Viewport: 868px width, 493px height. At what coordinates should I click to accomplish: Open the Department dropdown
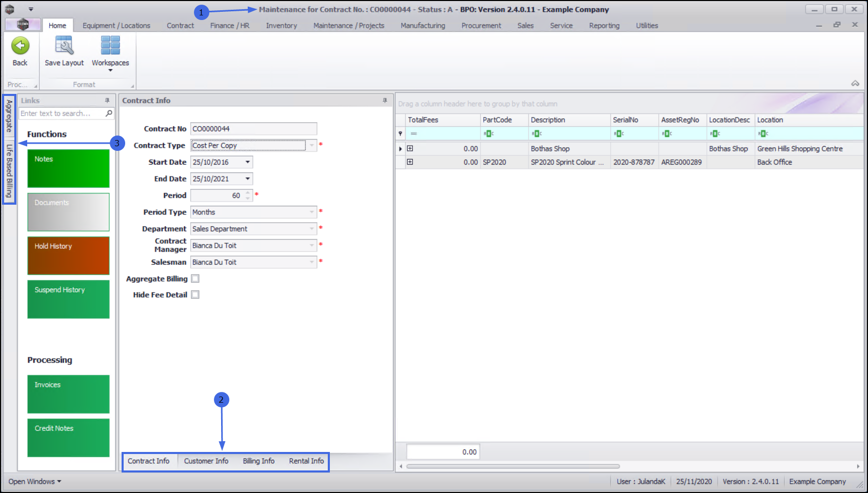(311, 229)
